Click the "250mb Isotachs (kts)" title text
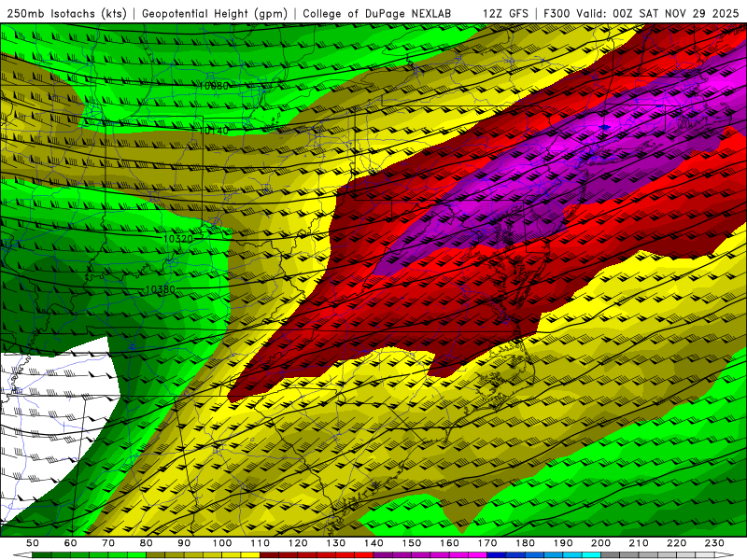This screenshot has width=747, height=560. pyautogui.click(x=66, y=13)
